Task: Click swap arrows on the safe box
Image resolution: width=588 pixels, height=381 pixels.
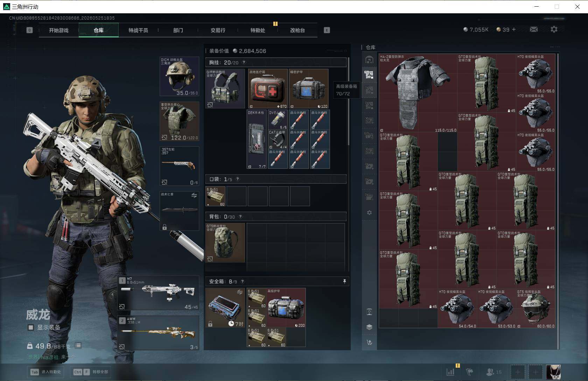Action: pyautogui.click(x=240, y=292)
